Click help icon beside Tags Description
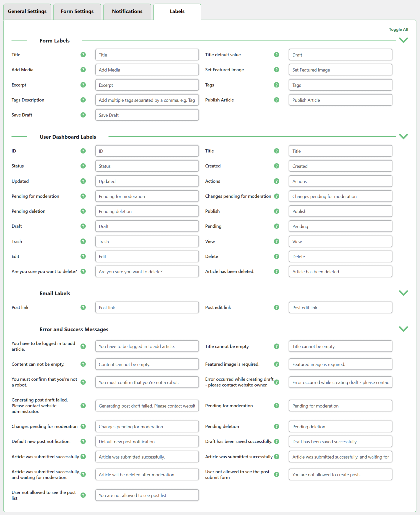The width and height of the screenshot is (420, 515). coord(83,100)
